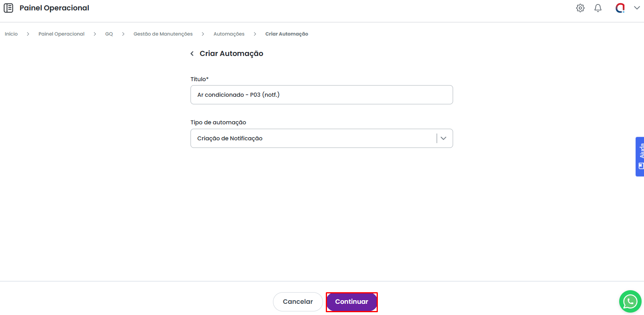
Task: Return to Automações breadcrumb
Action: point(229,34)
